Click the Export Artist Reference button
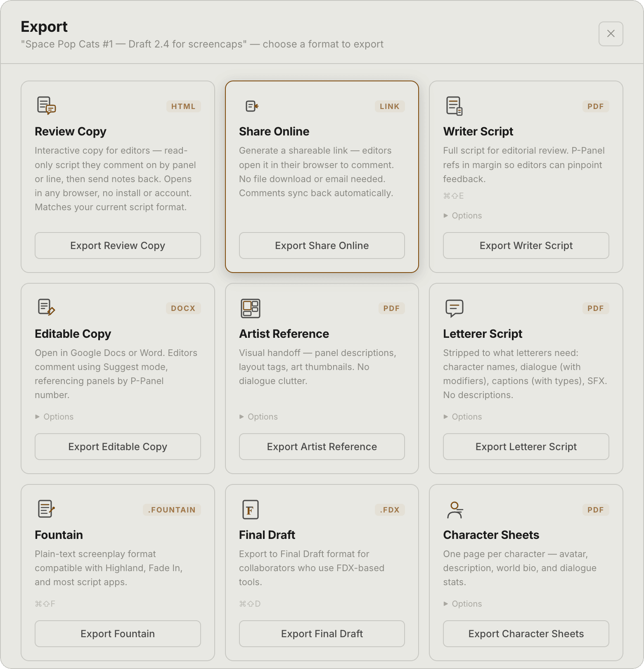Viewport: 644px width, 669px height. point(322,447)
